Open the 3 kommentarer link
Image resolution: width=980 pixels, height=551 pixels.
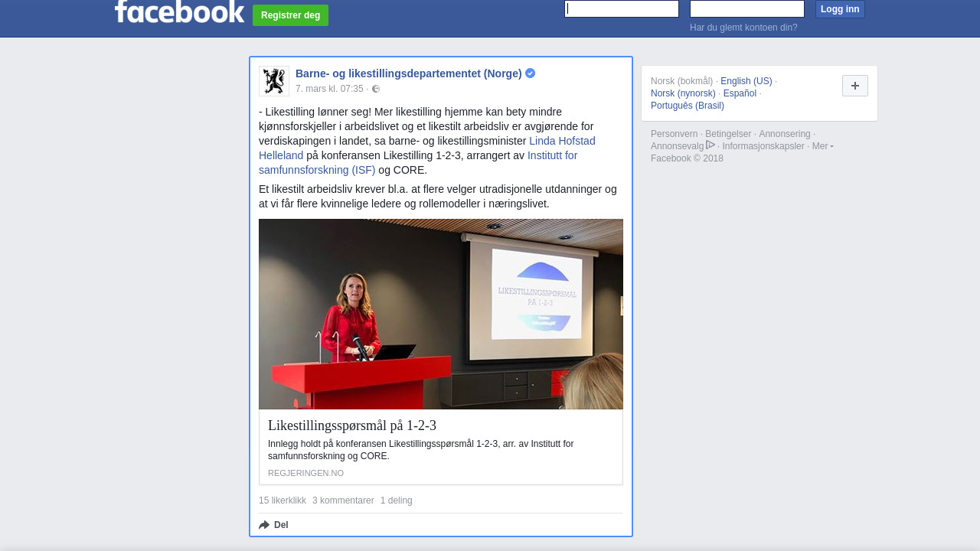[343, 500]
